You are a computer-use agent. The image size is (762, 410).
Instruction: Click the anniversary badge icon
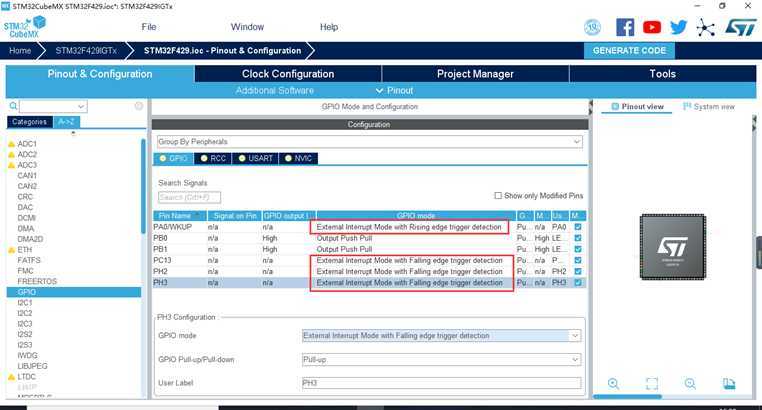(x=592, y=28)
